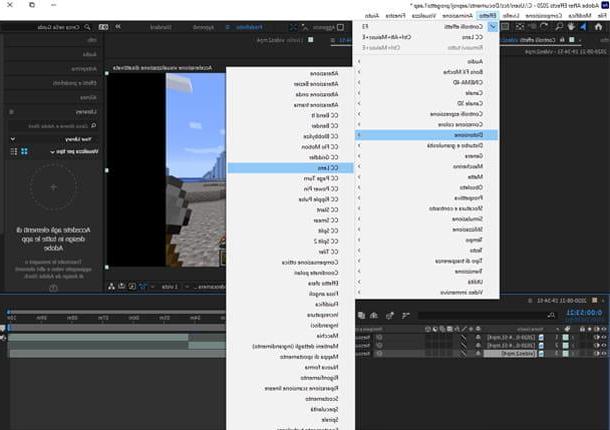Mute audio of video2.mp4 layer
This screenshot has height=430, width=610.
click(x=597, y=353)
